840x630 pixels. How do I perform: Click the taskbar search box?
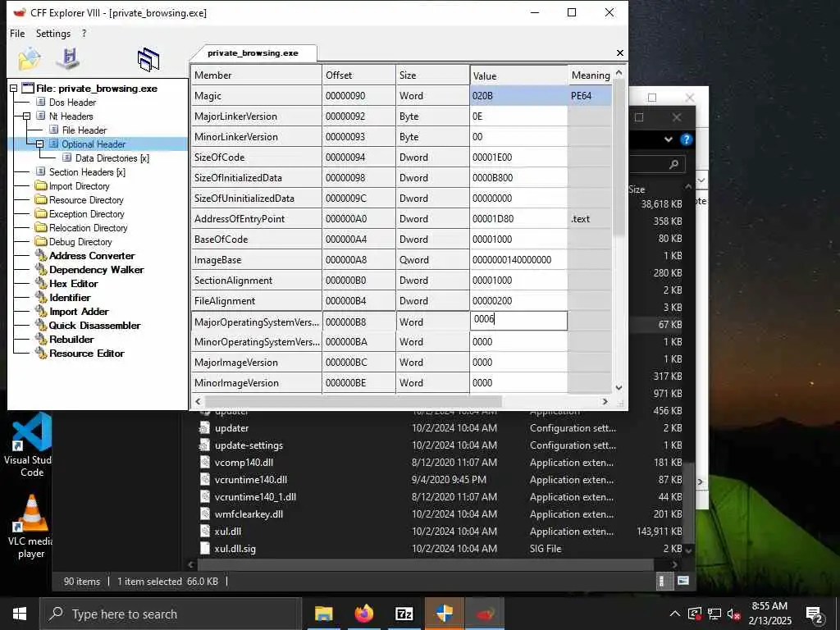click(171, 614)
